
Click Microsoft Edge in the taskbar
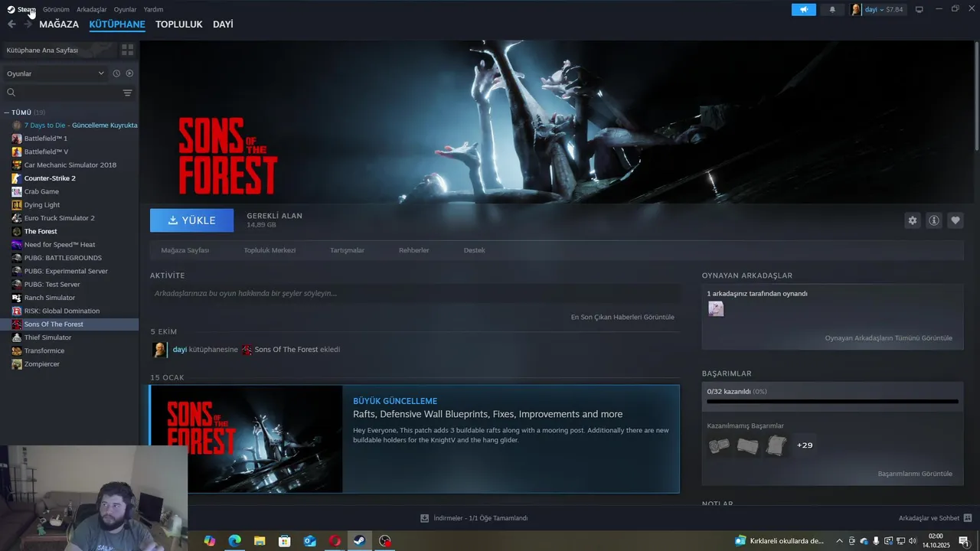[235, 541]
